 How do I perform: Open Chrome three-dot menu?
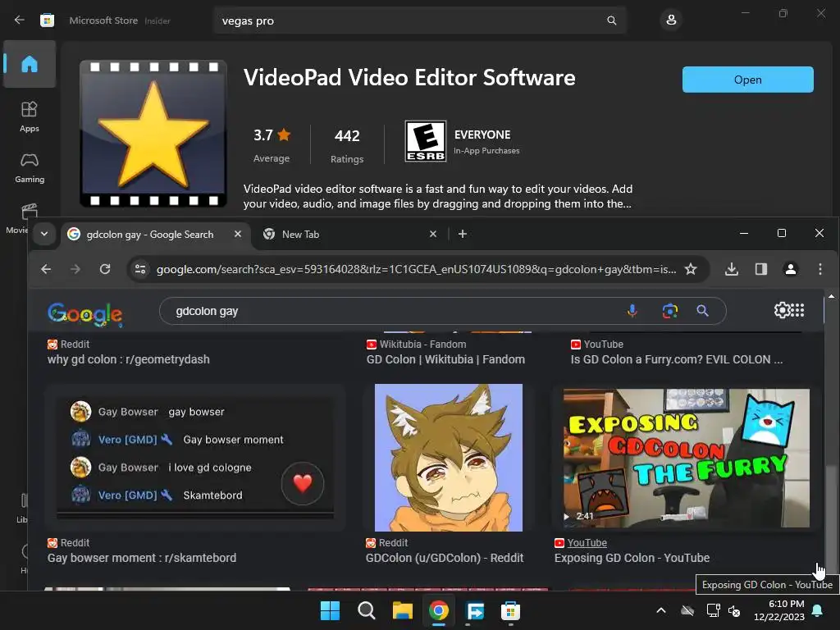click(x=819, y=269)
